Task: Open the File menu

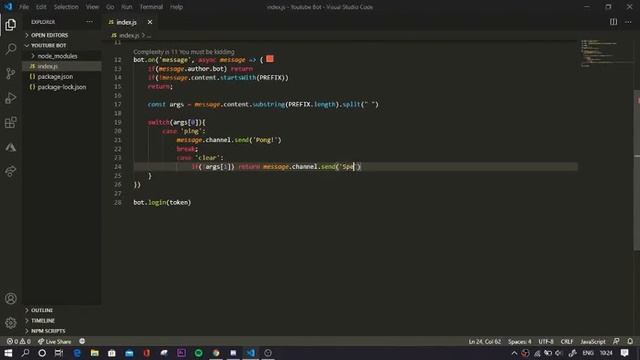Action: pos(24,7)
